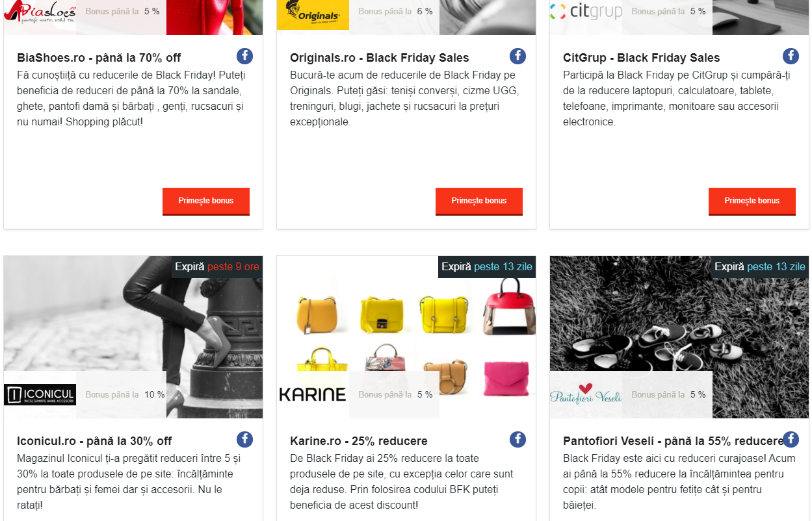
Task: Click Primește bonus for CitGrup
Action: click(752, 201)
